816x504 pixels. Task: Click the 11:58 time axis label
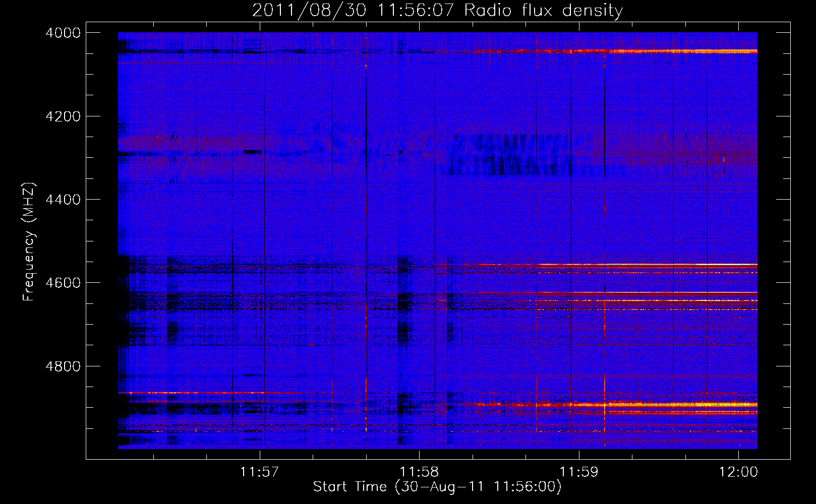pos(419,472)
